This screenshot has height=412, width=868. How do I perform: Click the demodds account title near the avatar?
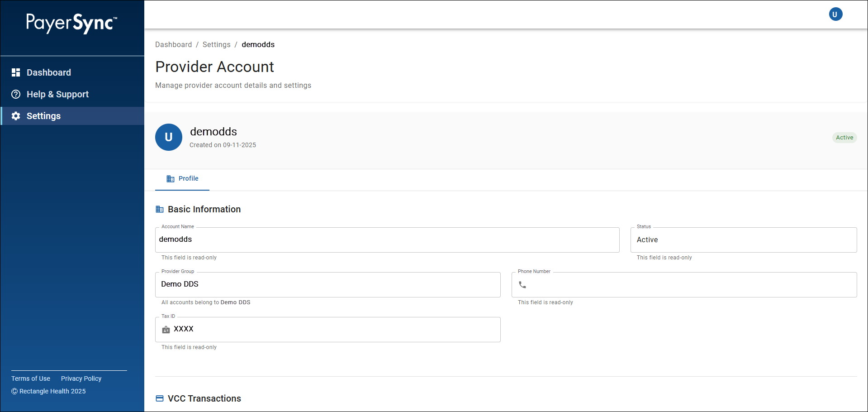click(x=213, y=131)
